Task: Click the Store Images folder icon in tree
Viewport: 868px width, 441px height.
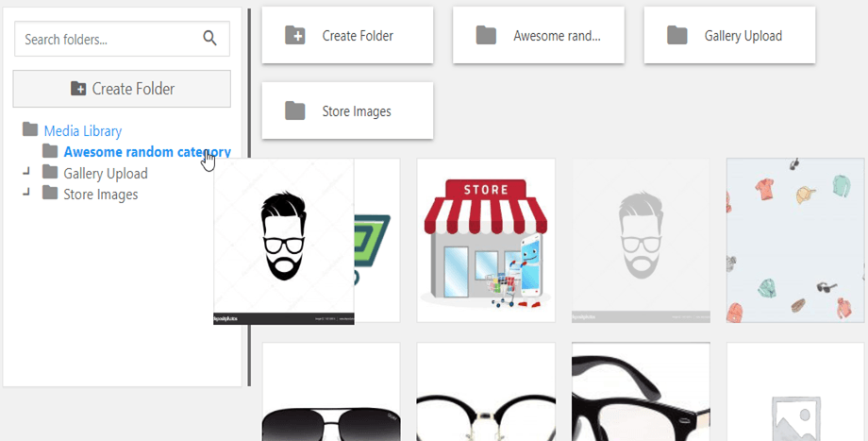Action: pyautogui.click(x=50, y=195)
